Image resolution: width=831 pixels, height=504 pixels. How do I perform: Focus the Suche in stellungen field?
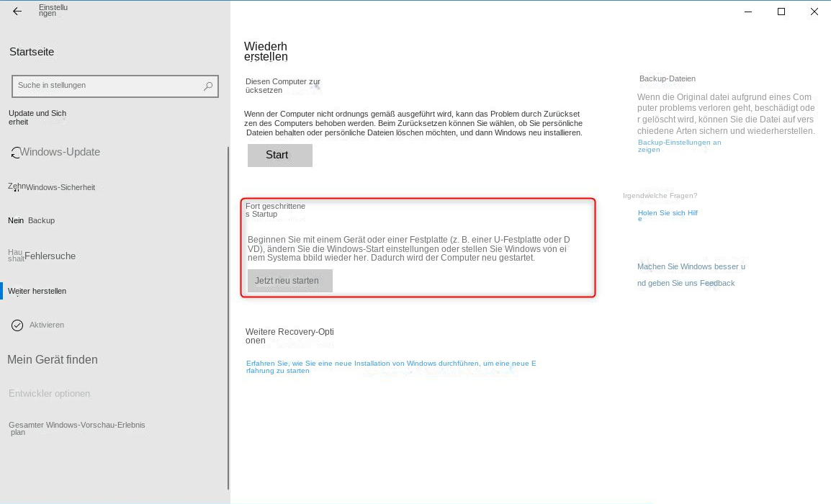pos(115,86)
